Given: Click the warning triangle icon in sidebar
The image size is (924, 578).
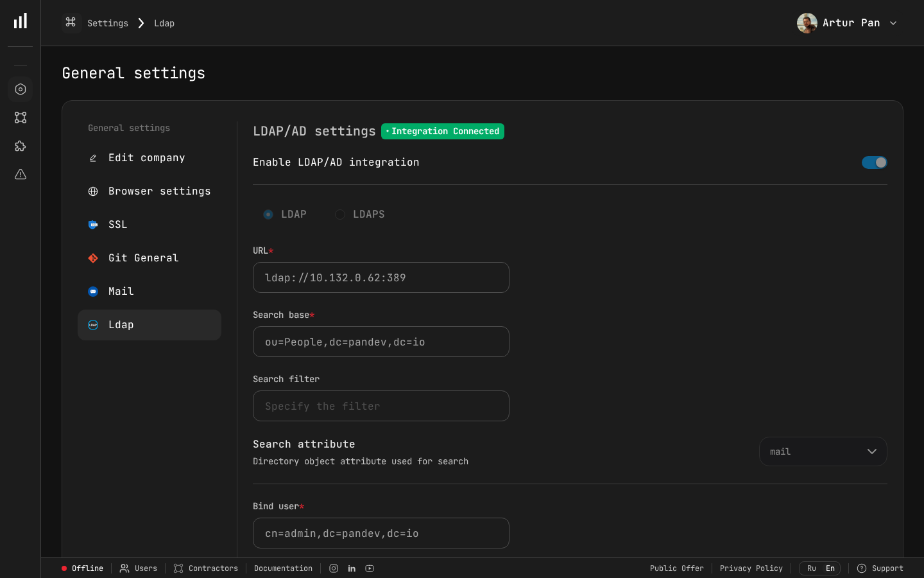Looking at the screenshot, I should pos(20,174).
